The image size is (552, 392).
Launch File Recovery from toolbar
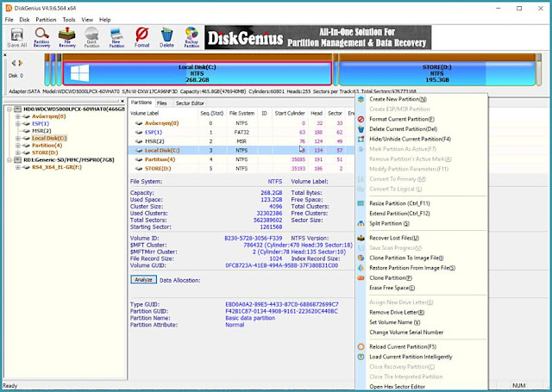[x=67, y=37]
